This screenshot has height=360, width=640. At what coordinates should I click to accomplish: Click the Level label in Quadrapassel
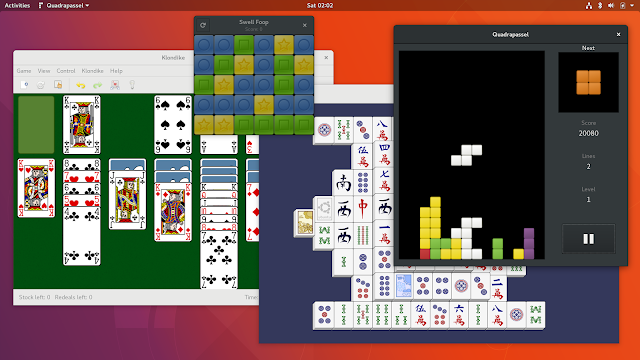588,189
